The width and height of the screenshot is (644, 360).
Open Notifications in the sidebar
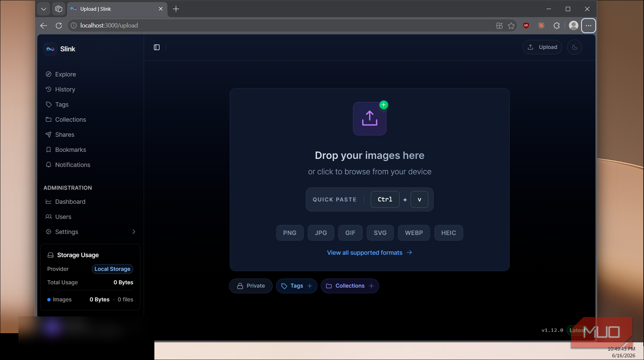pyautogui.click(x=73, y=165)
